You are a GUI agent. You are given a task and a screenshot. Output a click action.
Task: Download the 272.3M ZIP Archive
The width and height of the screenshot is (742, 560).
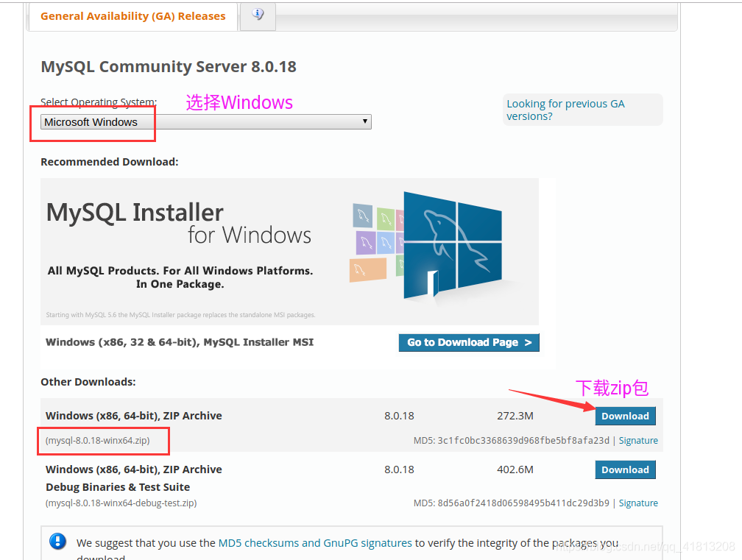click(x=625, y=417)
